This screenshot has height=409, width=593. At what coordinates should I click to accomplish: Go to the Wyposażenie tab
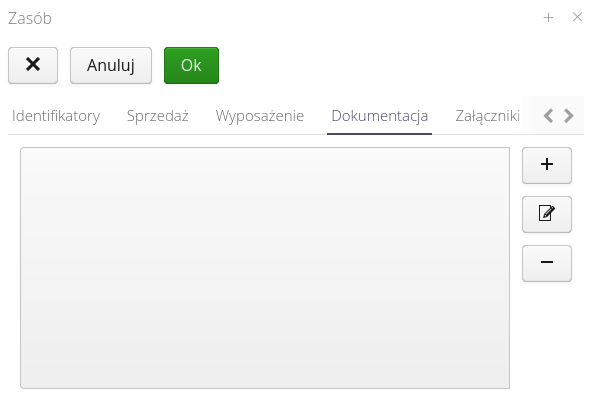[260, 116]
